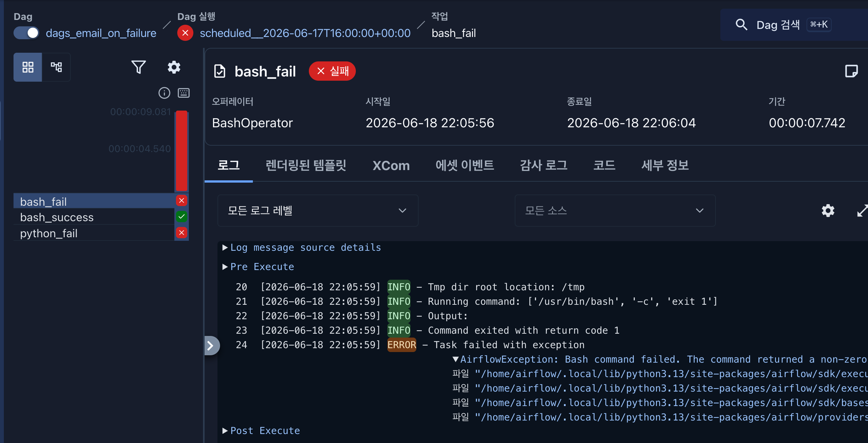Image resolution: width=868 pixels, height=443 pixels.
Task: Switch to grid view
Action: (28, 67)
